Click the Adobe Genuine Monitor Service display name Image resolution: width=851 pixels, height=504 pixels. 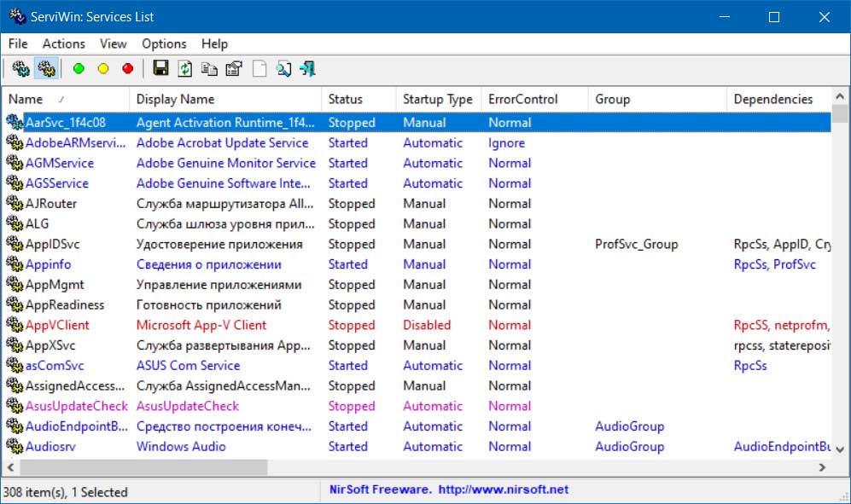[226, 163]
